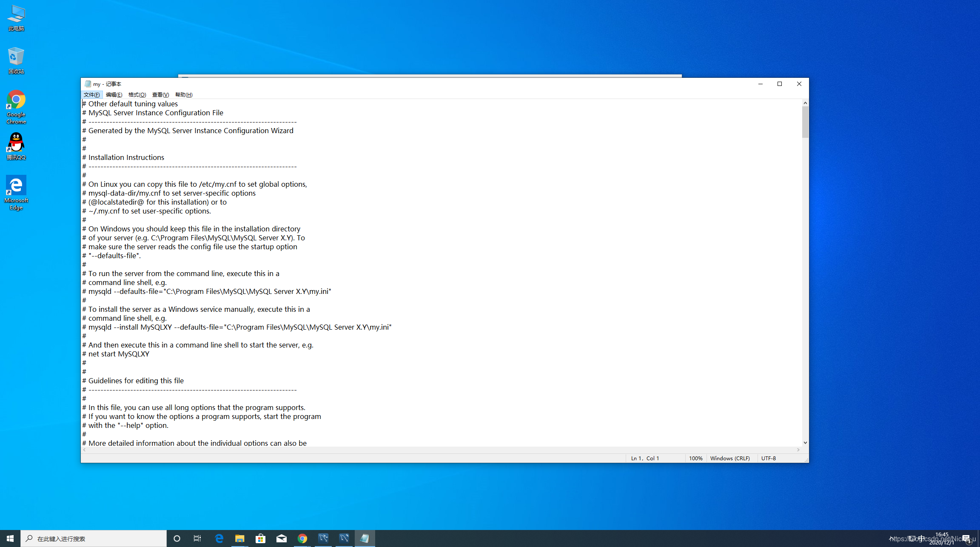Viewport: 980px width, 547px height.
Task: Open the 格式(O) format menu
Action: coord(137,94)
